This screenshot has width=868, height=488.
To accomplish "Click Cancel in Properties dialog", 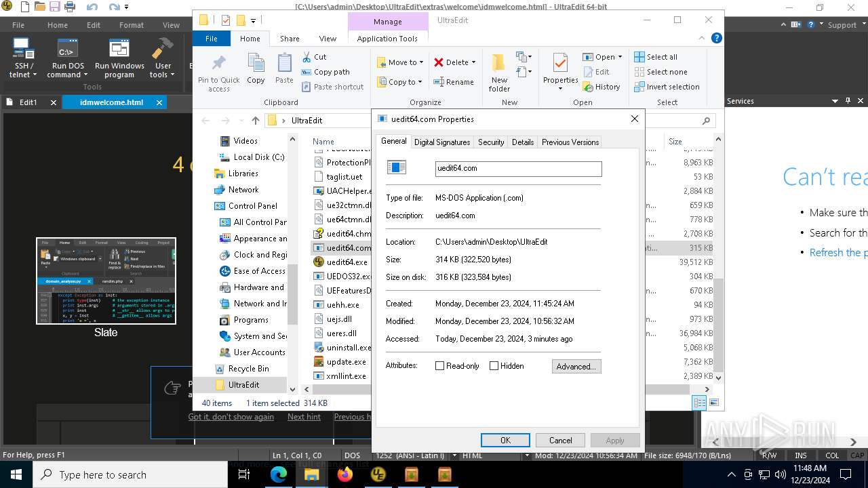I will point(560,440).
